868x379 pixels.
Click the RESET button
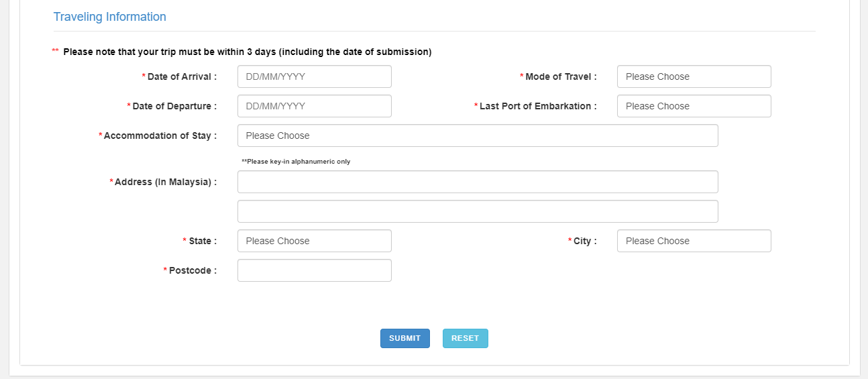[x=465, y=339]
